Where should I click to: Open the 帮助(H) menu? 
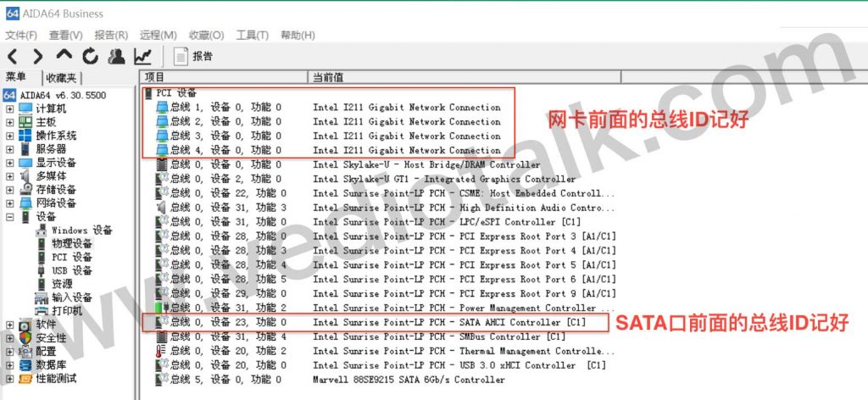coord(298,35)
